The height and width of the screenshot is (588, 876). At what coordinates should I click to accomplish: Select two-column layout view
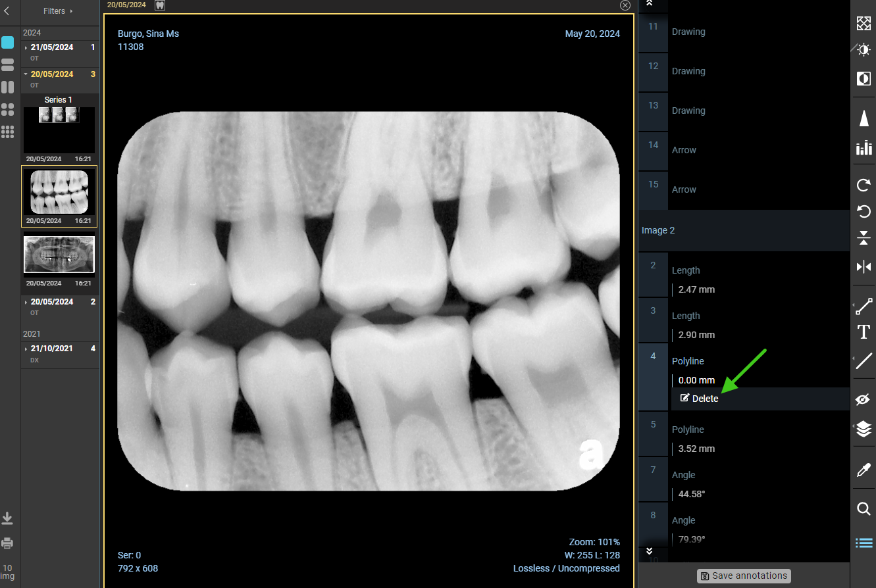[x=7, y=87]
